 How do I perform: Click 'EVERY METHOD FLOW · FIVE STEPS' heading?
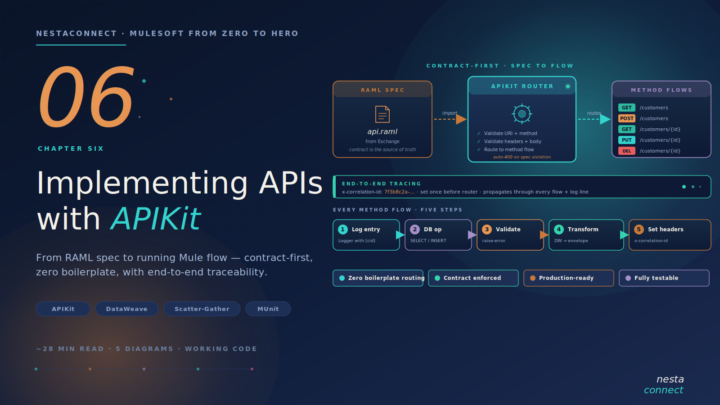(x=398, y=210)
